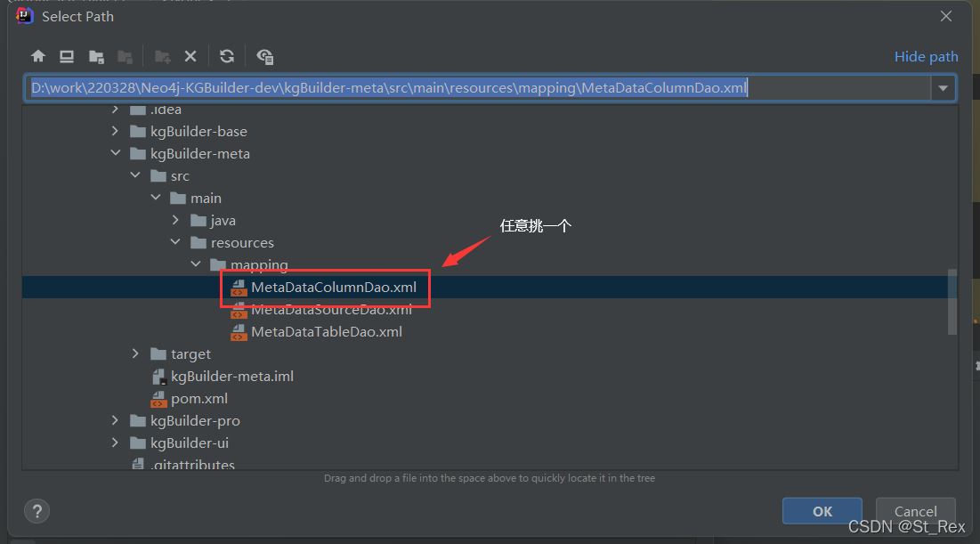Click the help question mark icon

[x=36, y=511]
